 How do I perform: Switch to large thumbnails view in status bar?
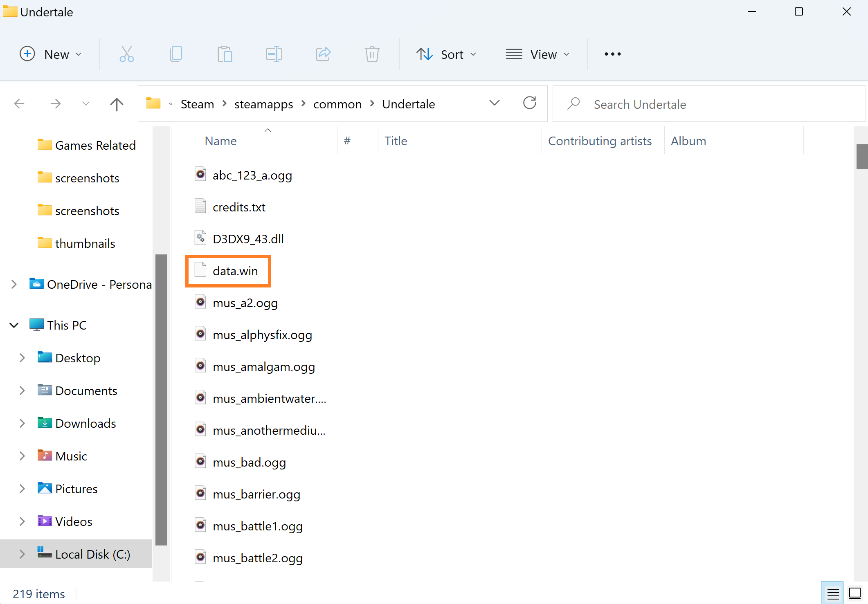[855, 593]
